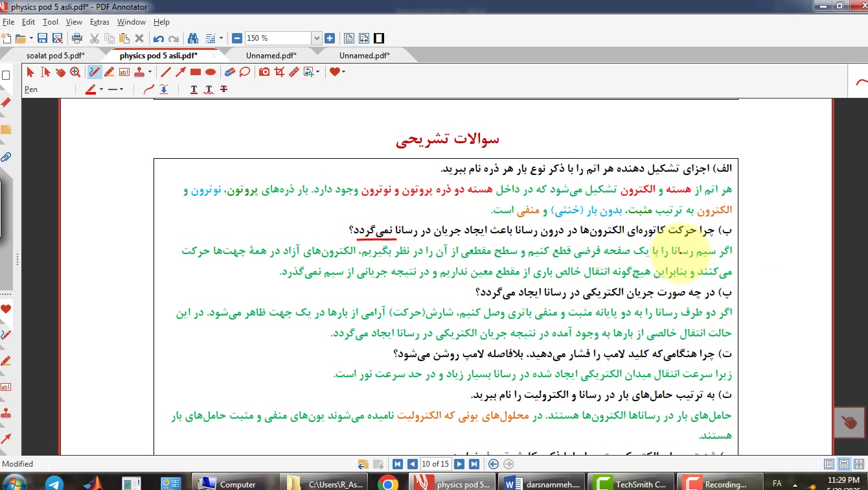Click the Snapshot camera tool
This screenshot has width=868, height=490.
[264, 72]
